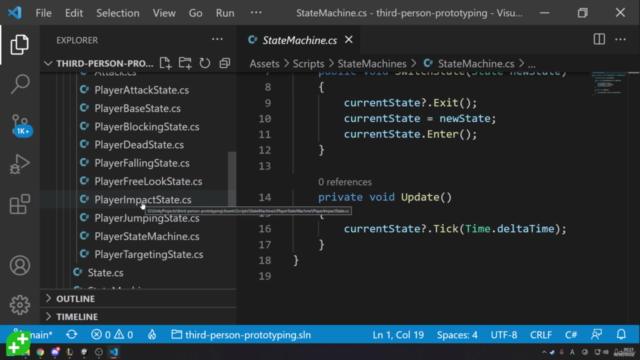The height and width of the screenshot is (360, 640).
Task: Open Explorer views and more actions menu
Action: coord(217,40)
